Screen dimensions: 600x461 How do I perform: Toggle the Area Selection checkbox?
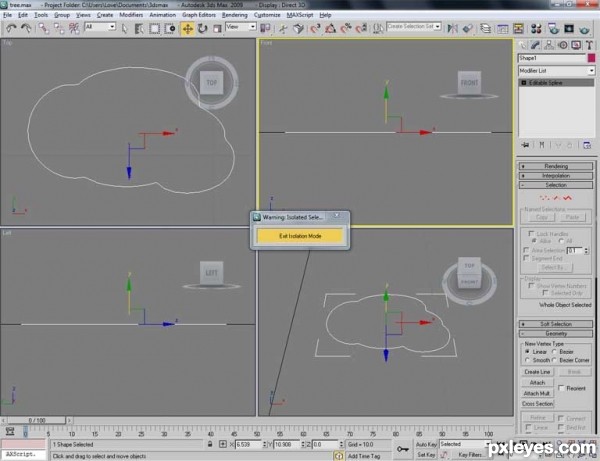526,250
